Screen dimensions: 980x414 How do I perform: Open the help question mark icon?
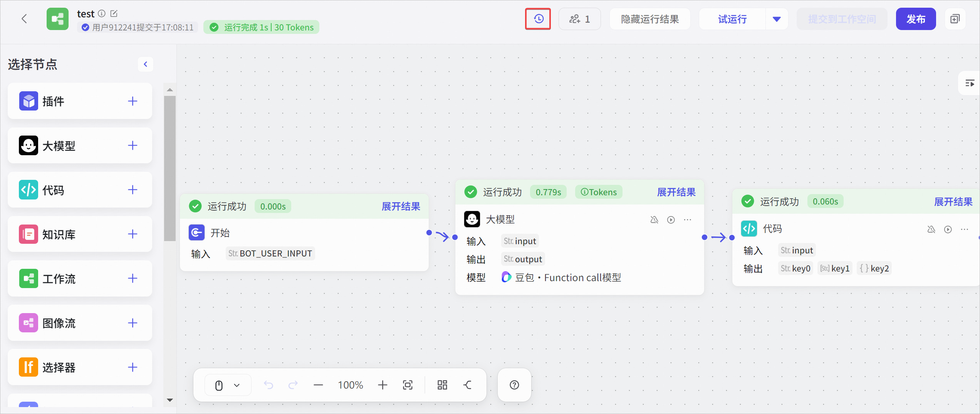[514, 385]
